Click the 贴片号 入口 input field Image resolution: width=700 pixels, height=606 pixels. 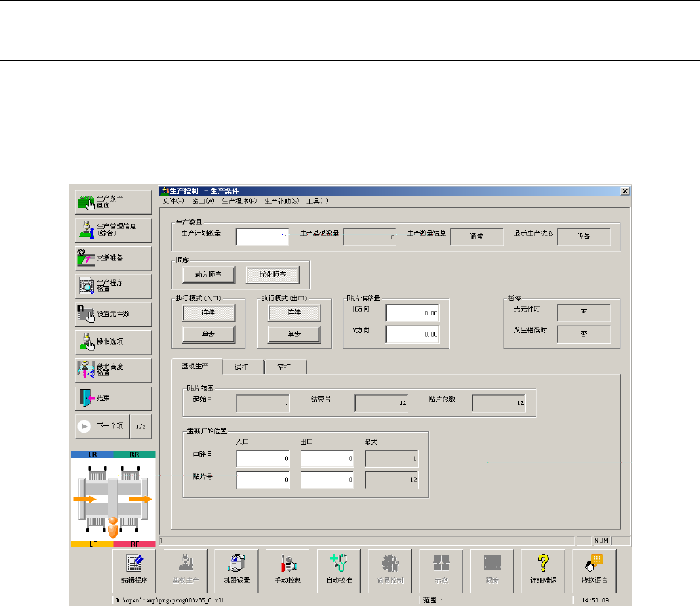click(263, 480)
